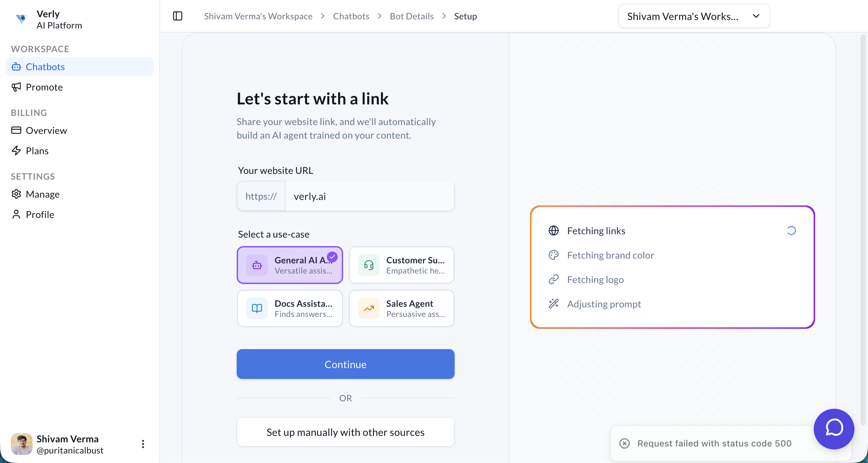Pick the Sales Agent use-case card
Viewport: 868px width, 463px height.
tap(401, 308)
